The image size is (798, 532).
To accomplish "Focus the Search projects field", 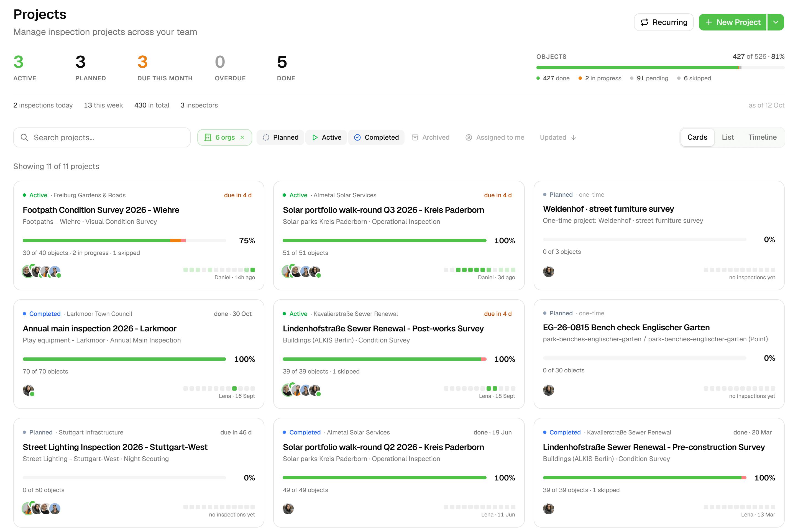I will 102,137.
